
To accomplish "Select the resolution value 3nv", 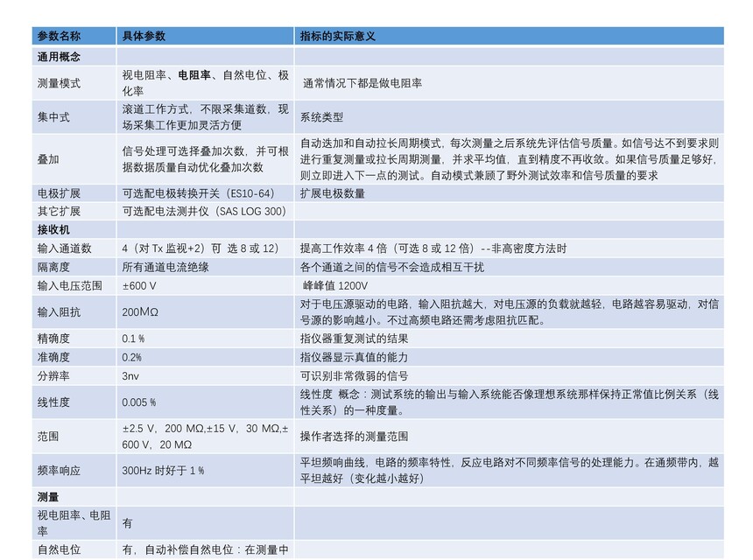I will (x=130, y=376).
